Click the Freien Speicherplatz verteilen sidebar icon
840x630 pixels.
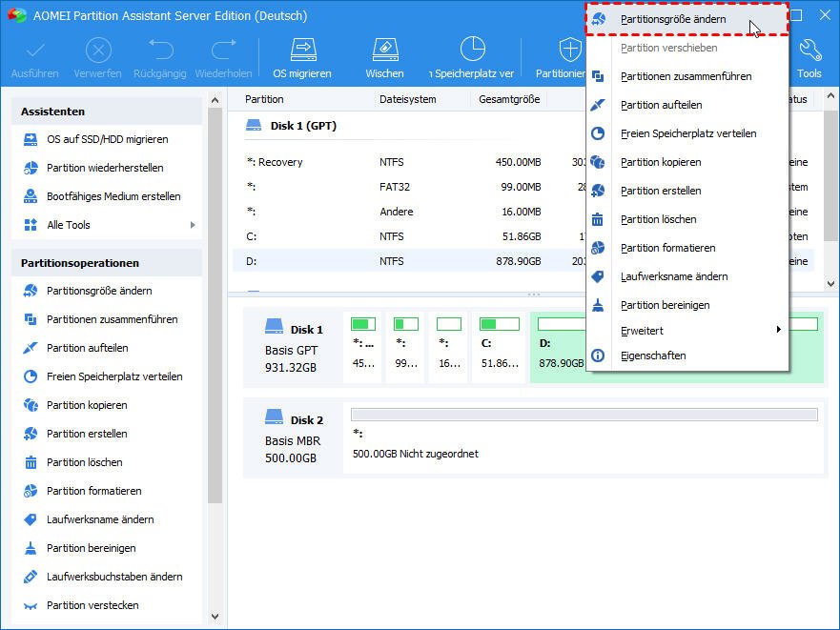click(31, 376)
